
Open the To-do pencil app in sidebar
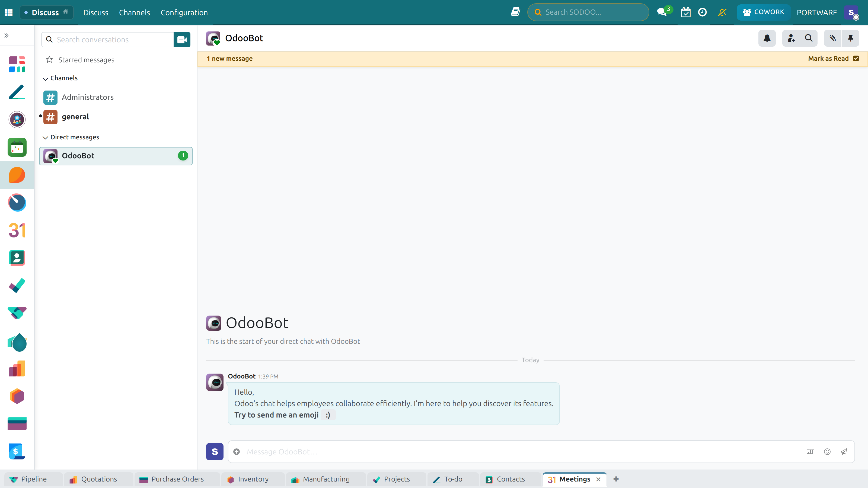point(17,92)
